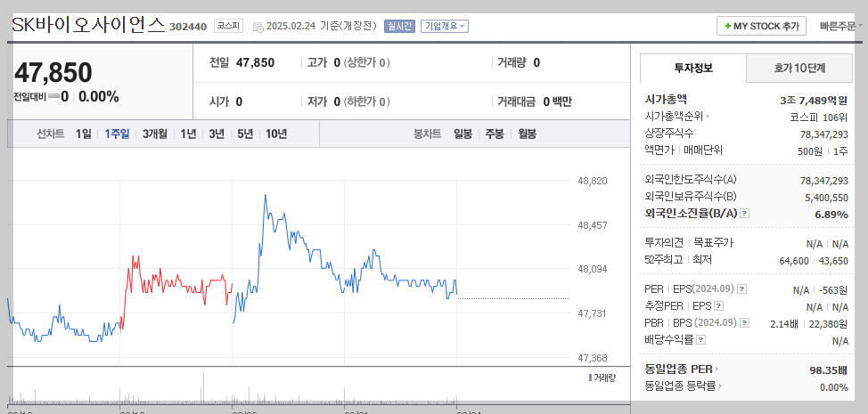Click the SK바이오사이언스 stock name
868x414 pixels.
pos(88,25)
